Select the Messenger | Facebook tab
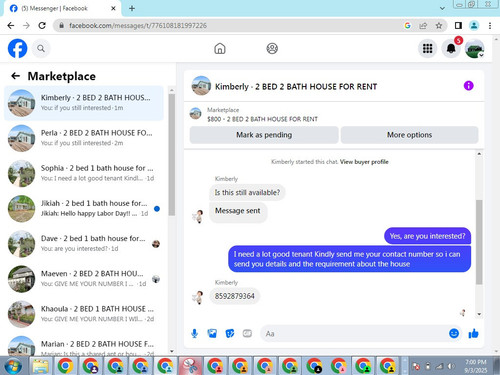Screen dimensions: 500x375 (x=62, y=8)
